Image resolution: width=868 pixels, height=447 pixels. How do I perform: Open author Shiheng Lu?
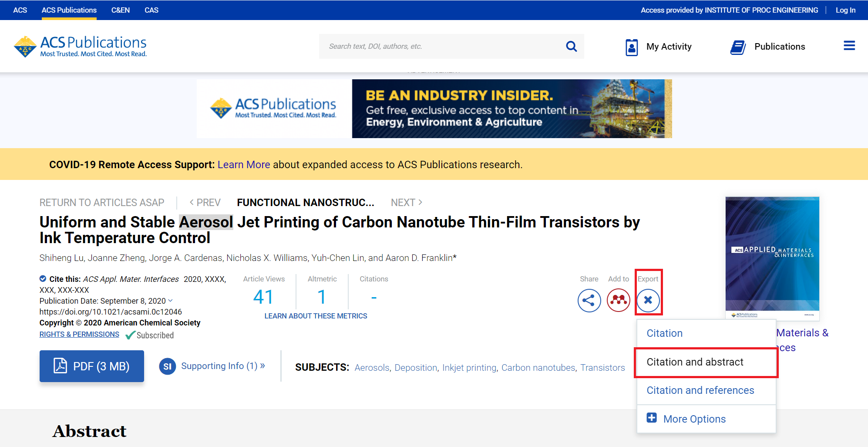(61, 258)
